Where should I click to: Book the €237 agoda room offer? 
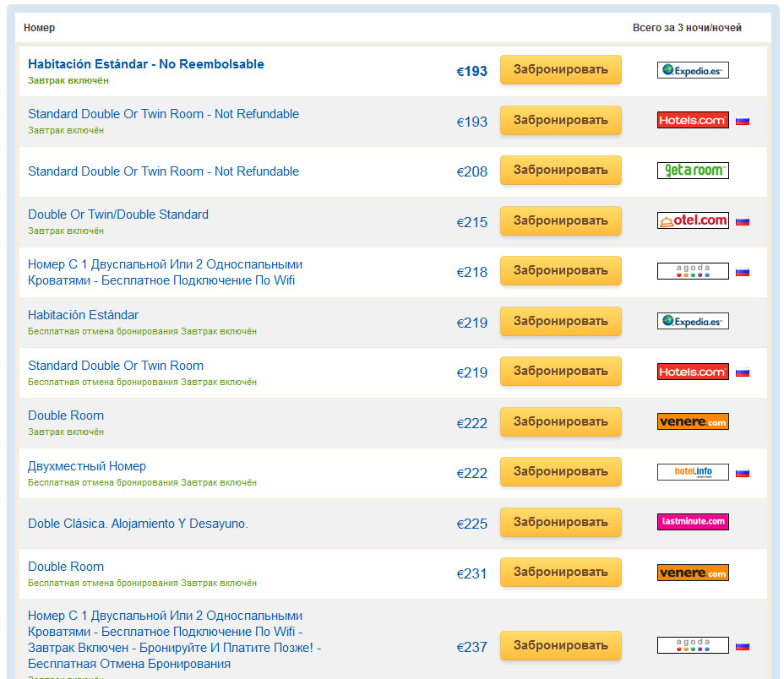[560, 646]
